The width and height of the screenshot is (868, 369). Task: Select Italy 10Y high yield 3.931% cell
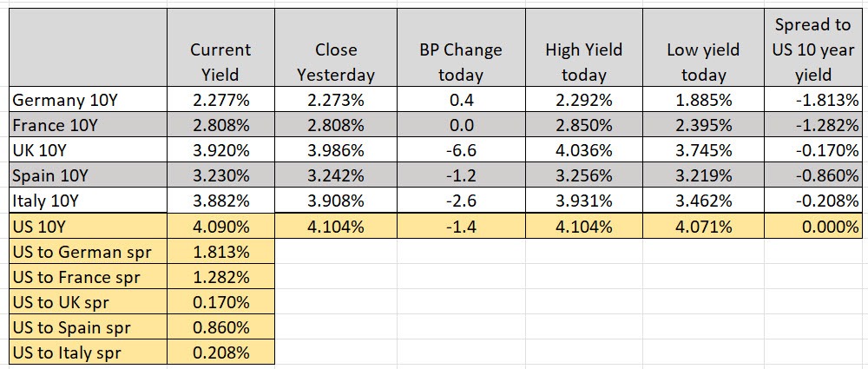583,201
